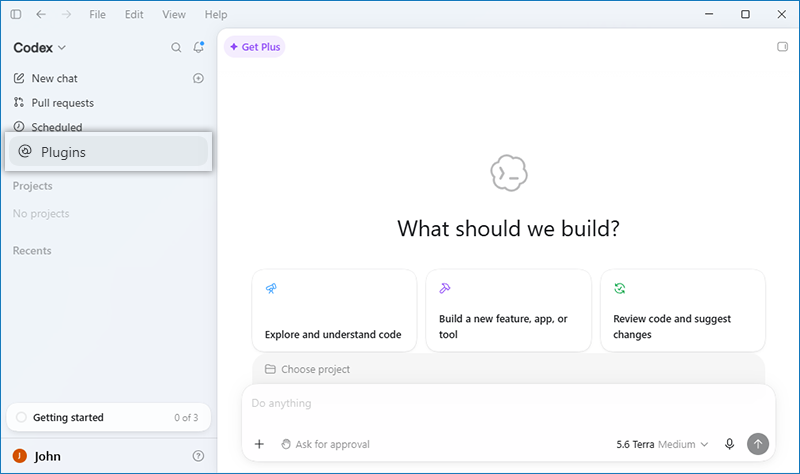Open the Edit menu
The height and width of the screenshot is (474, 800).
tap(134, 14)
